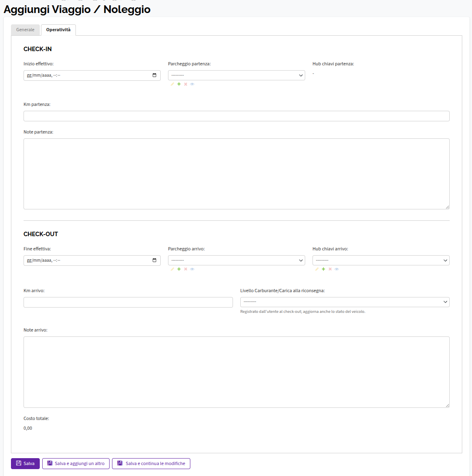Add a new Parcheggio partenza with green plus

pyautogui.click(x=179, y=84)
